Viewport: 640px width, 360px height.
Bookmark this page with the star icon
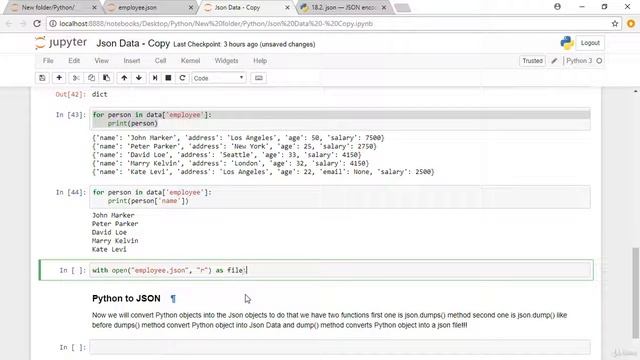(x=615, y=24)
